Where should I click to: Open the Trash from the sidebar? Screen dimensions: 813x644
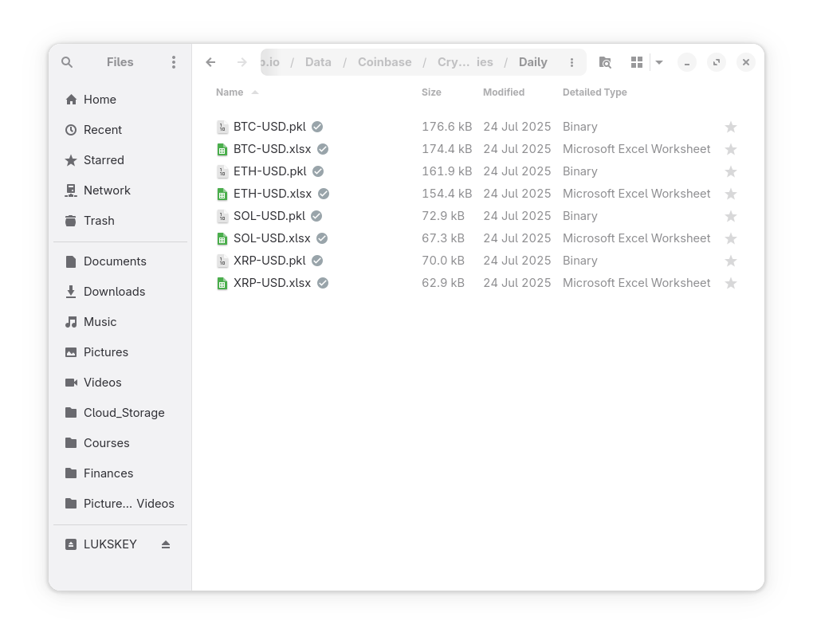99,221
